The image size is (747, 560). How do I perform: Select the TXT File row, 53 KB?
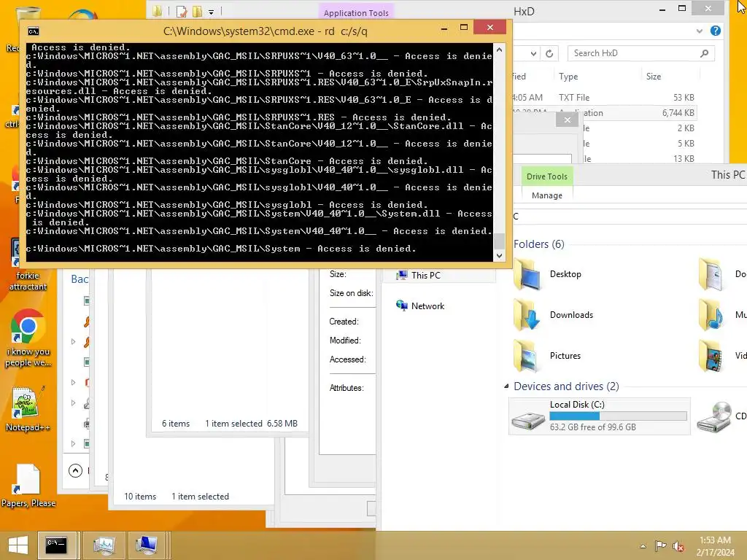[x=604, y=98]
